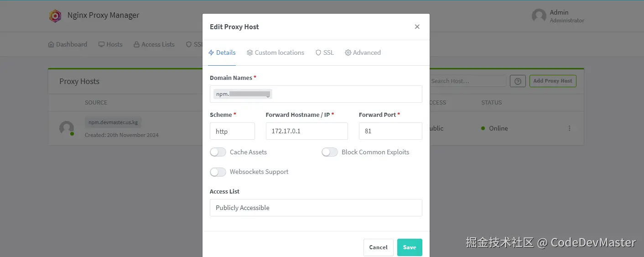Screen dimensions: 644x257
Task: Click the Admin user avatar icon
Action: coord(539,16)
